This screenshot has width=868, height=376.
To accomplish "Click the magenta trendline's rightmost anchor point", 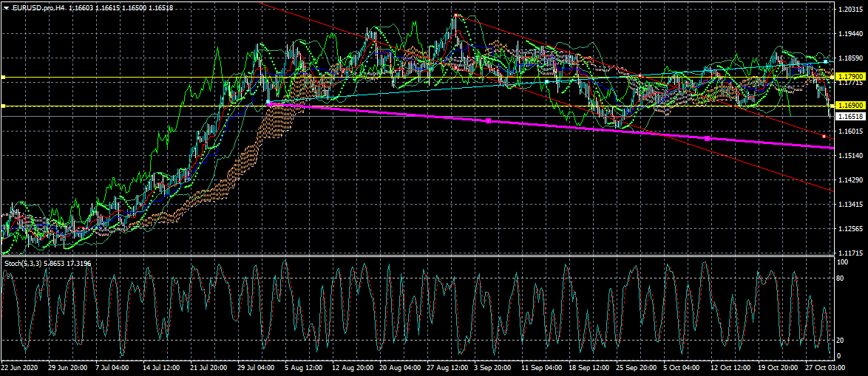I will click(708, 139).
